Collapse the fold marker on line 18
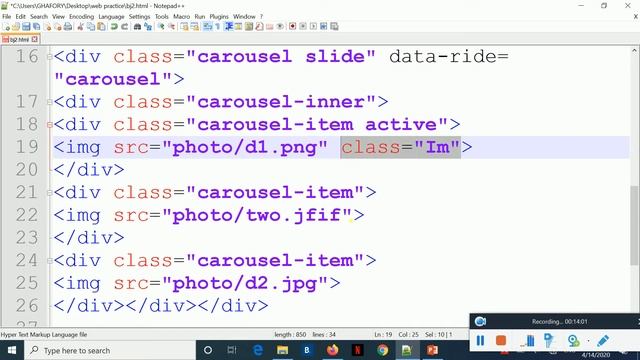This screenshot has width=640, height=360. coord(49,125)
